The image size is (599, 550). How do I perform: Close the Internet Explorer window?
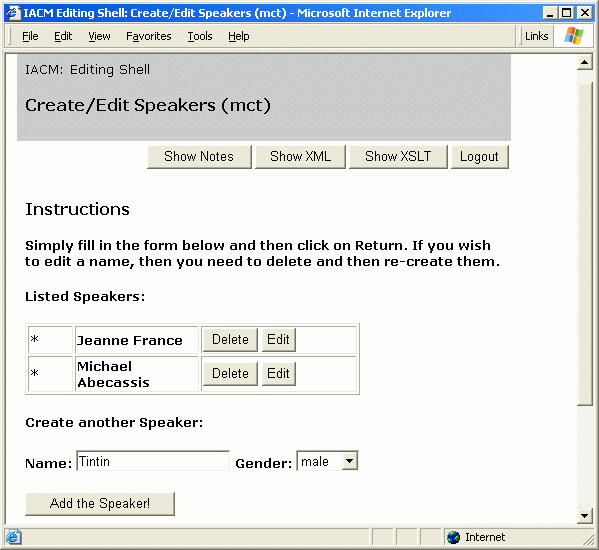584,13
